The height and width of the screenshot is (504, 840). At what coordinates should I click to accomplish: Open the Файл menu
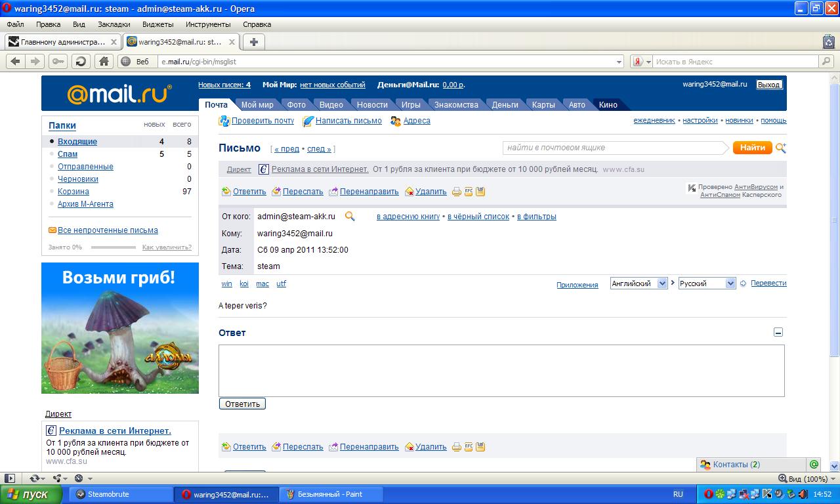point(15,24)
